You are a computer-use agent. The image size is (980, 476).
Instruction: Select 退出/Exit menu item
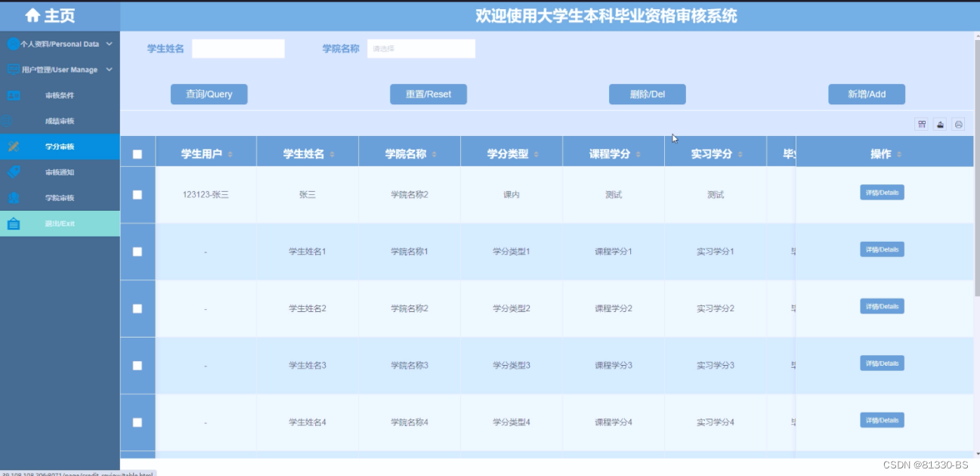(60, 224)
